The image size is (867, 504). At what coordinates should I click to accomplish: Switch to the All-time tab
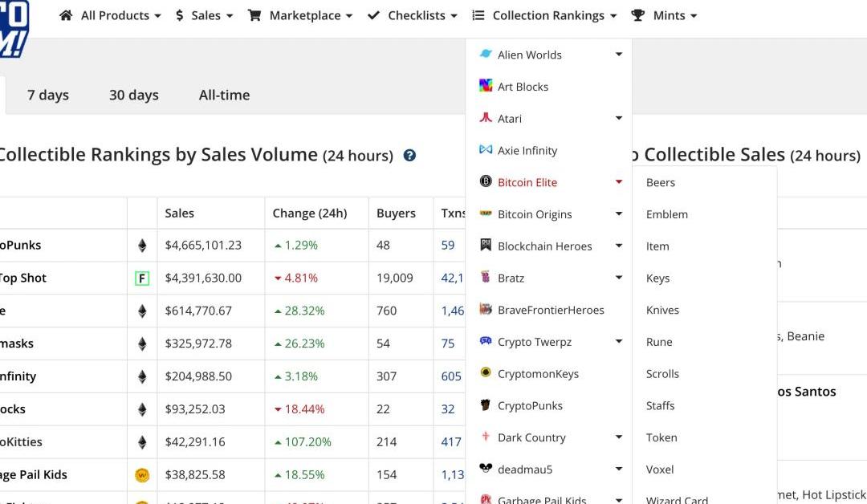tap(224, 95)
